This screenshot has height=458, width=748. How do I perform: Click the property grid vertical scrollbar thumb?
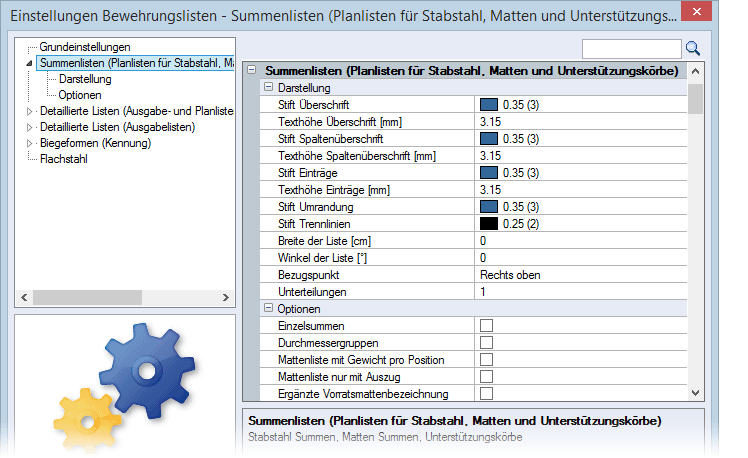pyautogui.click(x=696, y=99)
